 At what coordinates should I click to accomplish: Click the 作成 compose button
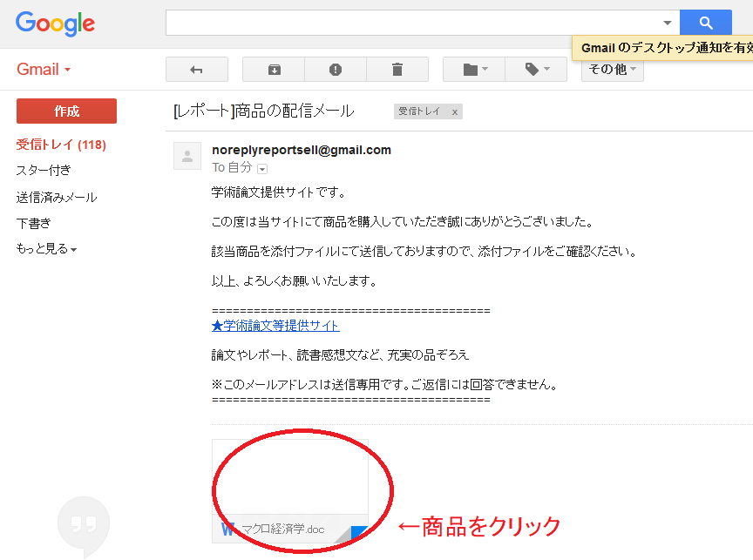point(66,111)
